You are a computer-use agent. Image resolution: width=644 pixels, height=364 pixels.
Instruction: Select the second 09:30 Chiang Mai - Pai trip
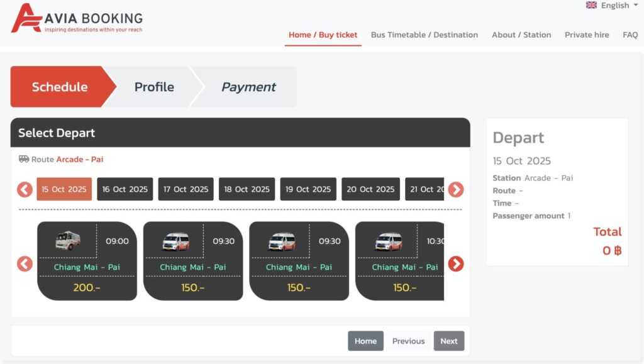click(x=299, y=261)
